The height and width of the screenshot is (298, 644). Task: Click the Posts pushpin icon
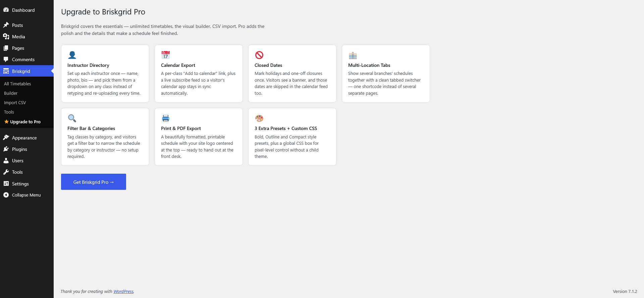point(6,25)
